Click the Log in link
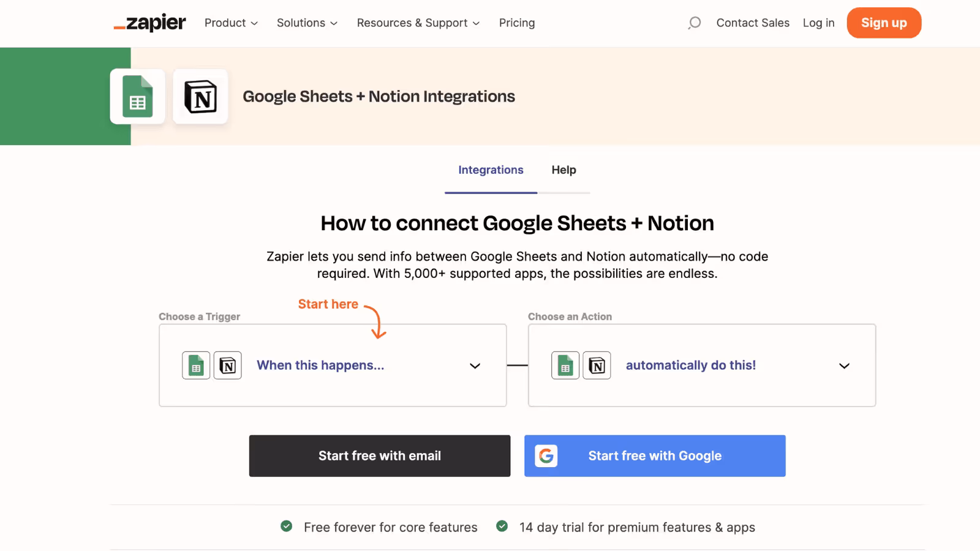This screenshot has height=551, width=980. point(818,23)
